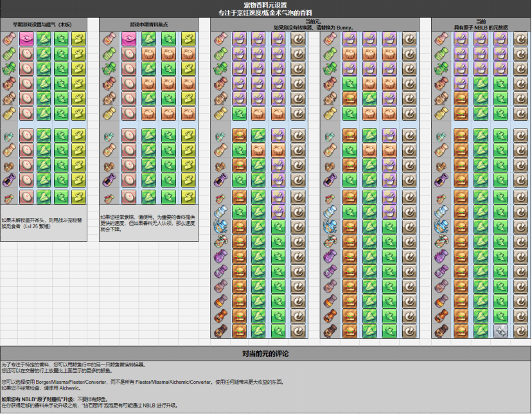Click the pink eye icon in the mid-game spice panel
This screenshot has width=532, height=414.
pyautogui.click(x=129, y=39)
